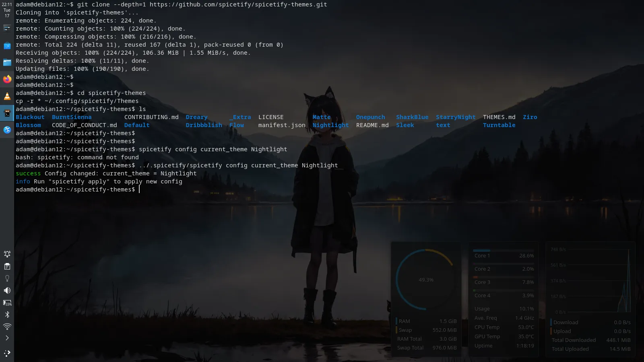Click the RAM 1.5 GiB row
644x362 pixels.
(426, 321)
